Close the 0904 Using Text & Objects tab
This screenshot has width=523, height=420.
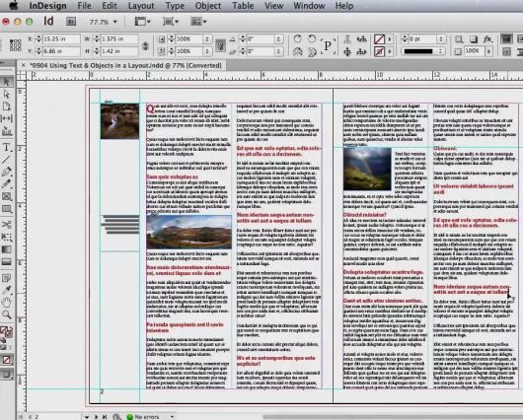(24, 65)
